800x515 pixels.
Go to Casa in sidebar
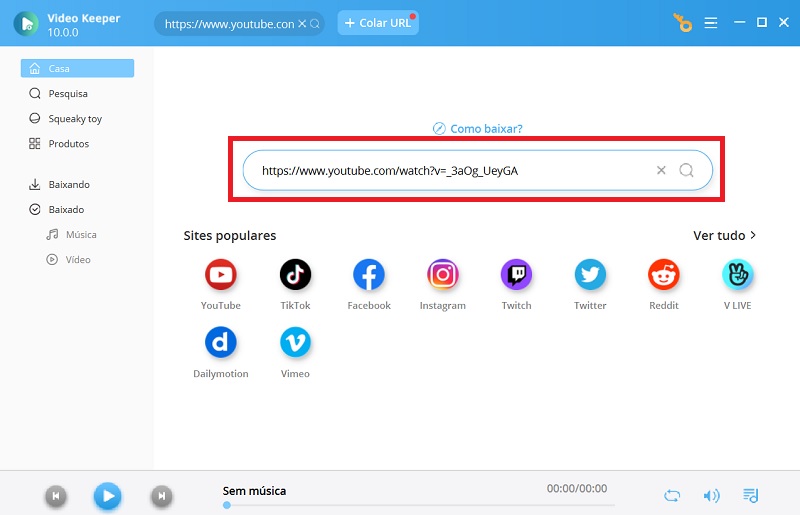tap(78, 68)
